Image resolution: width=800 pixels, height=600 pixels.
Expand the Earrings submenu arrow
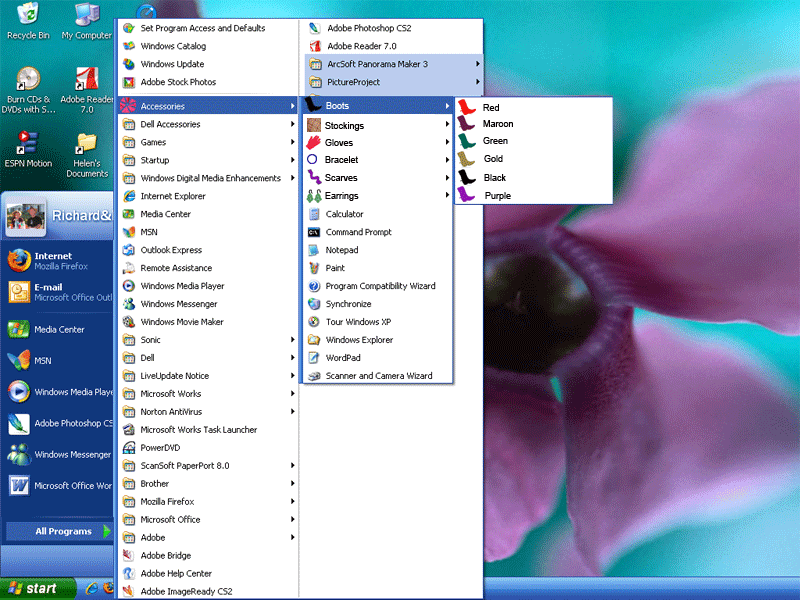point(447,195)
